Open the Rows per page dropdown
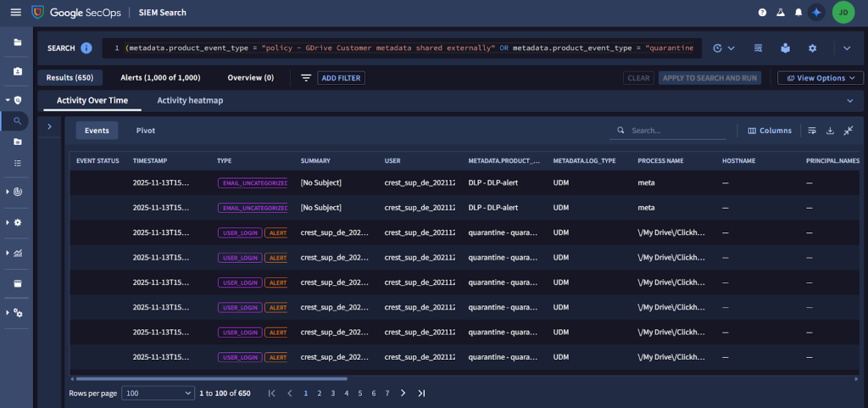Image resolution: width=868 pixels, height=408 pixels. (x=158, y=393)
